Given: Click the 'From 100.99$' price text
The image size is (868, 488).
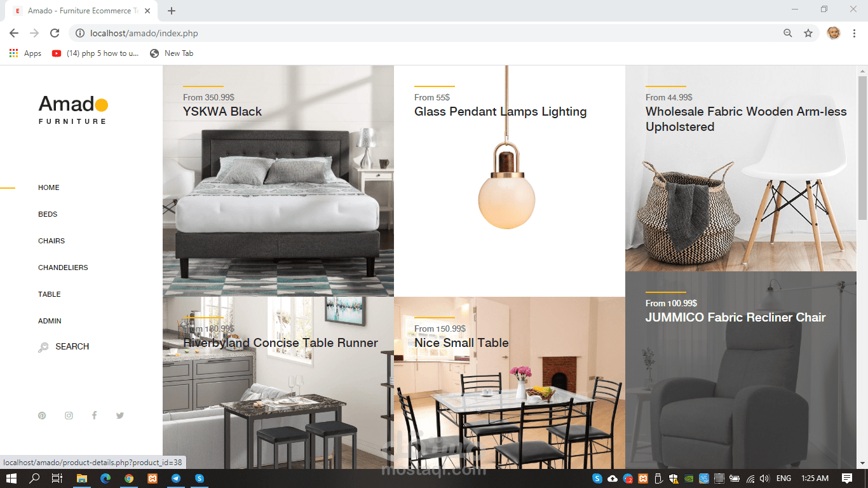Looking at the screenshot, I should pos(671,303).
